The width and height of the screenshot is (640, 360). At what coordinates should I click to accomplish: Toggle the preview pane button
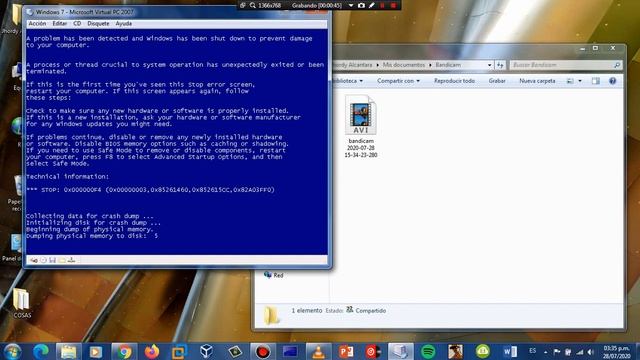point(596,81)
